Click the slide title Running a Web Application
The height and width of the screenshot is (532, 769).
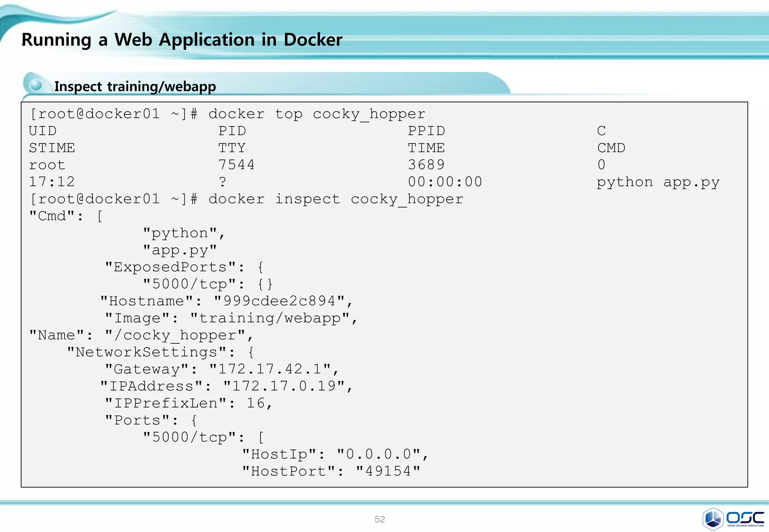pos(182,40)
